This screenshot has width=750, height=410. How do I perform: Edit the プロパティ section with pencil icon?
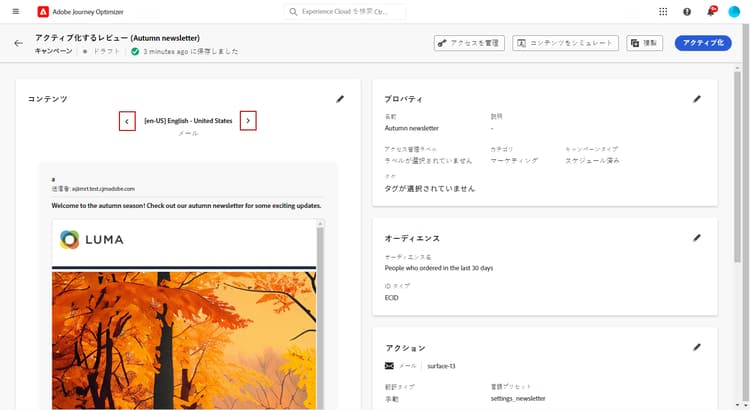pyautogui.click(x=697, y=99)
